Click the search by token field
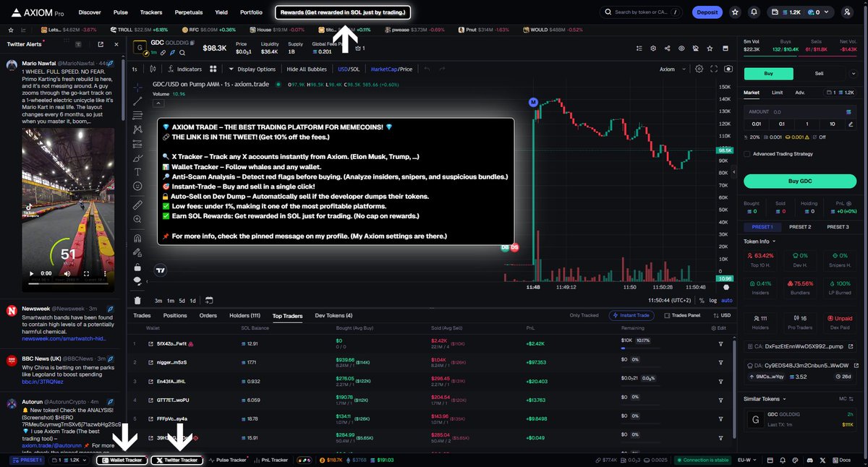Screen dimensions: 868x467 (639, 12)
